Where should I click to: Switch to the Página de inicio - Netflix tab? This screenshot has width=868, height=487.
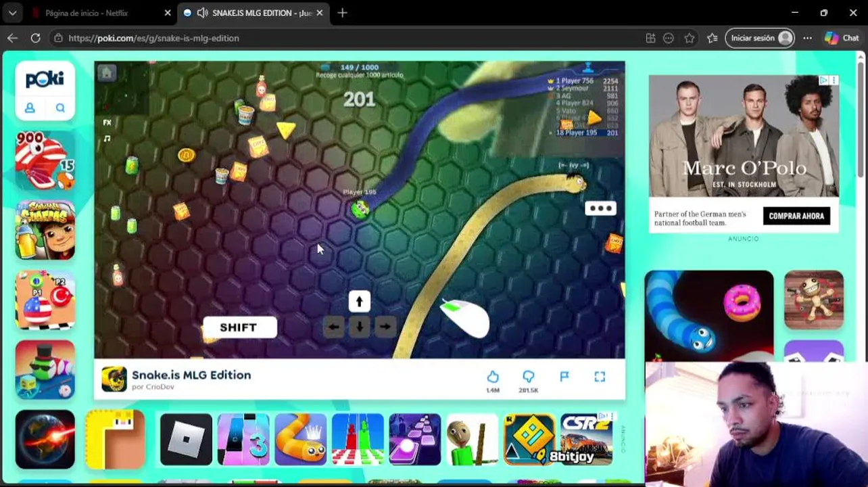point(87,13)
